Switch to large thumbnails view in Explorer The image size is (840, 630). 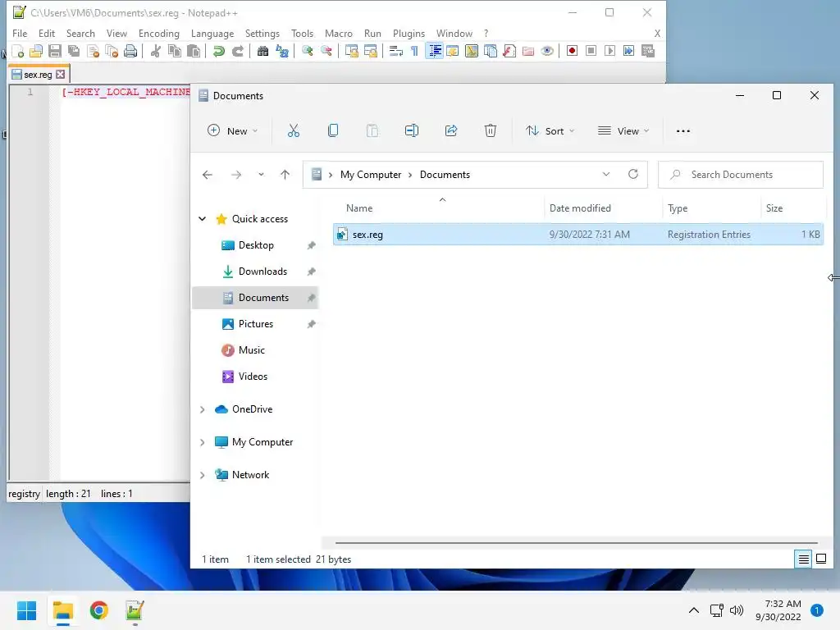pyautogui.click(x=820, y=559)
